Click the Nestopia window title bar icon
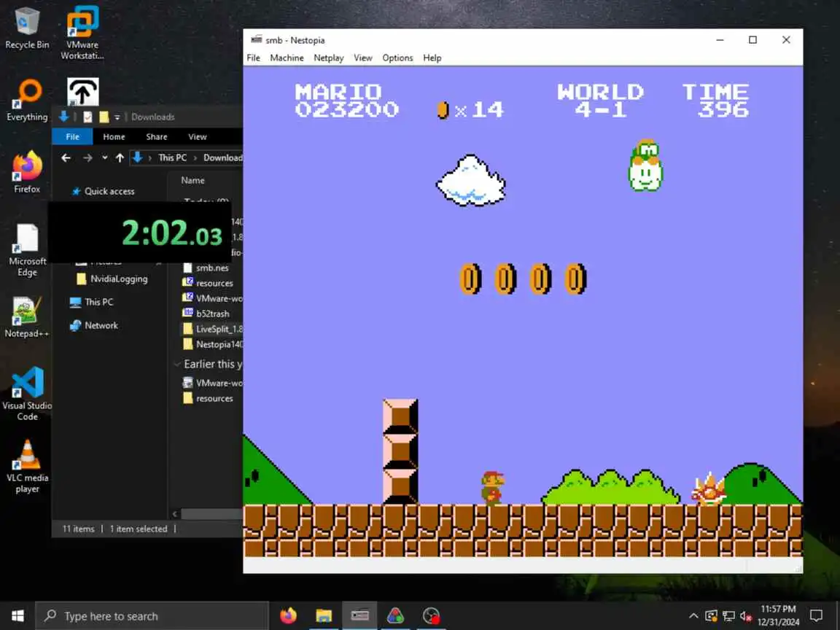Viewport: 840px width, 630px height. [x=257, y=39]
